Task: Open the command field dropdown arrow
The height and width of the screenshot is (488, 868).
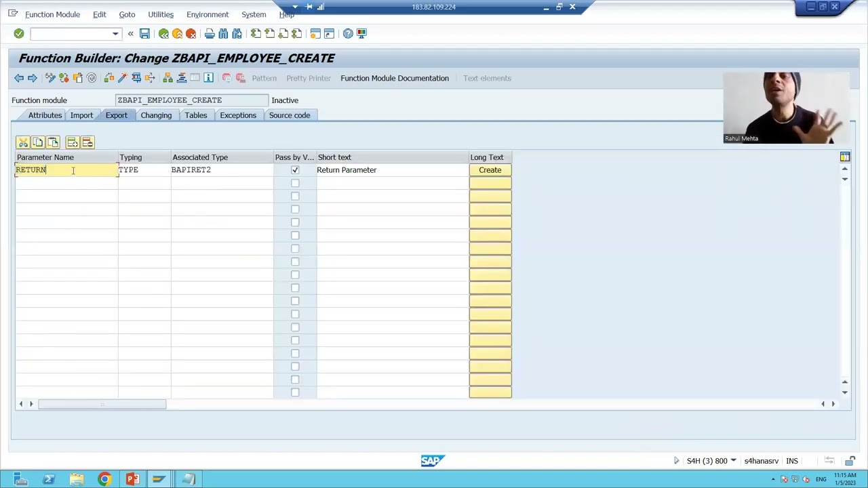Action: point(115,33)
